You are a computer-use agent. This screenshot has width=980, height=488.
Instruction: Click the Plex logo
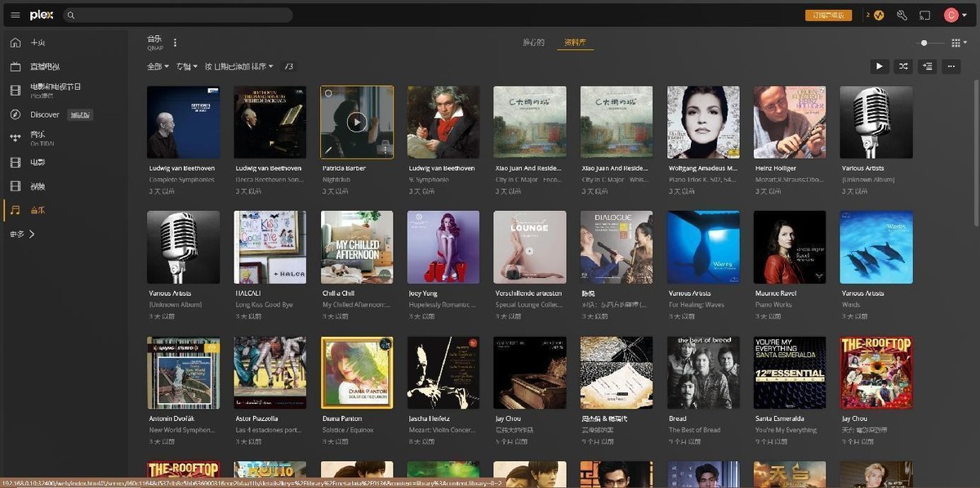pyautogui.click(x=42, y=15)
